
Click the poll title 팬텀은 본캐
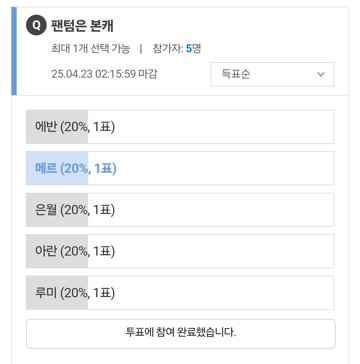82,26
